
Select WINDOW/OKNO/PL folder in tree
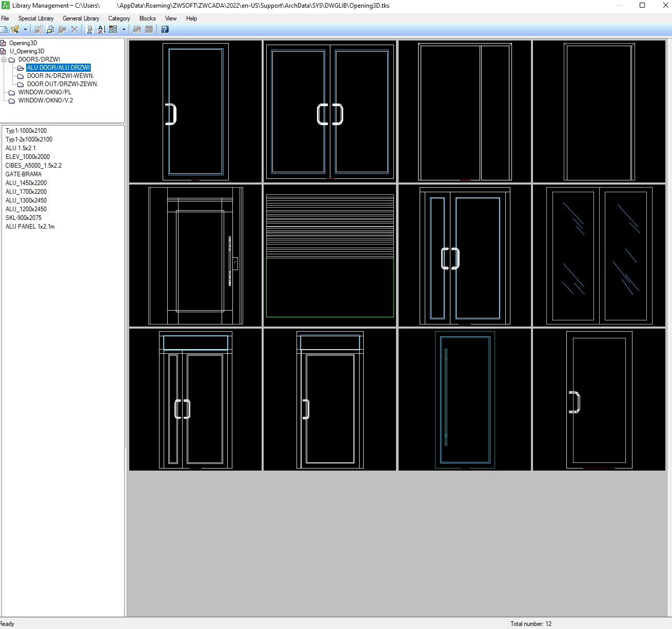pos(45,92)
